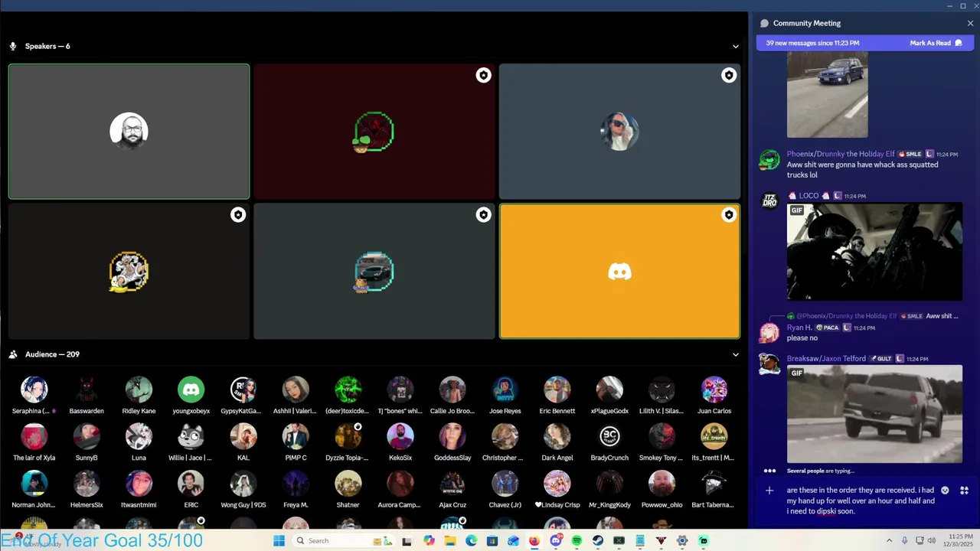Open audience member BradyCrunch's avatar
The width and height of the screenshot is (980, 551).
click(x=609, y=436)
